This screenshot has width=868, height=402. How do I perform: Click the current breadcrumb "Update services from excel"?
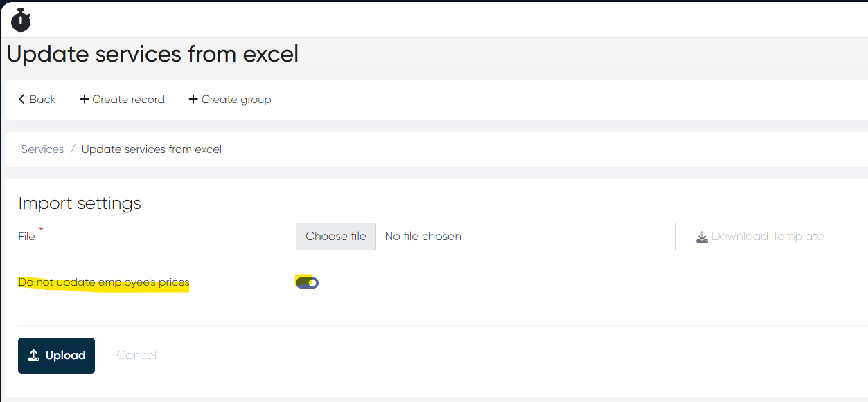[x=152, y=149]
